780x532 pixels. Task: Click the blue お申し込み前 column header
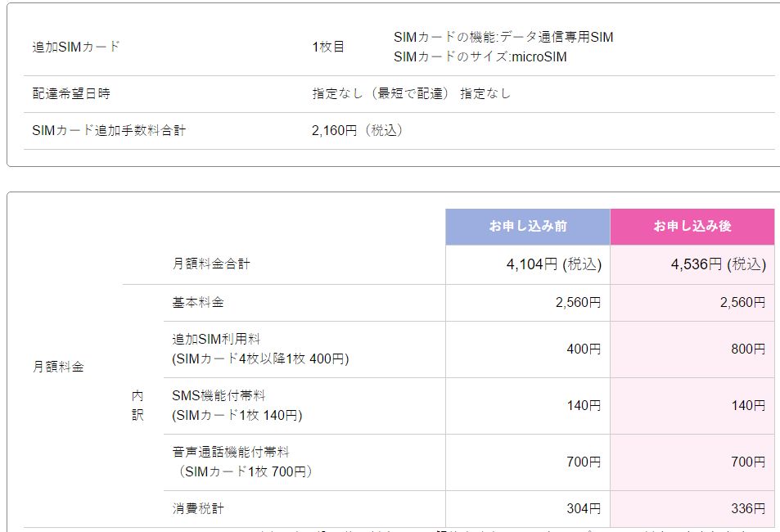(528, 227)
